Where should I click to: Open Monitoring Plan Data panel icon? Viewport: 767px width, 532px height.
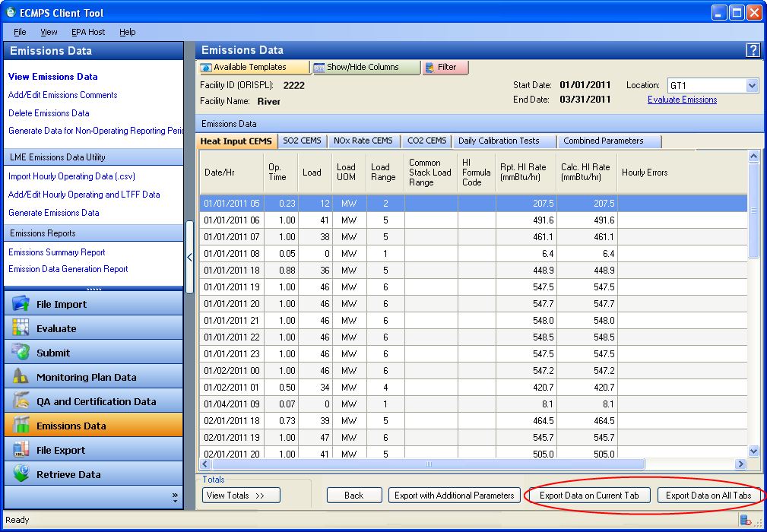coord(21,377)
